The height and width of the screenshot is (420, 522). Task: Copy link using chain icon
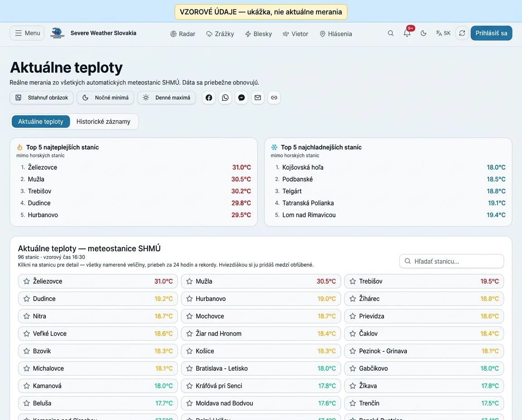pyautogui.click(x=274, y=97)
